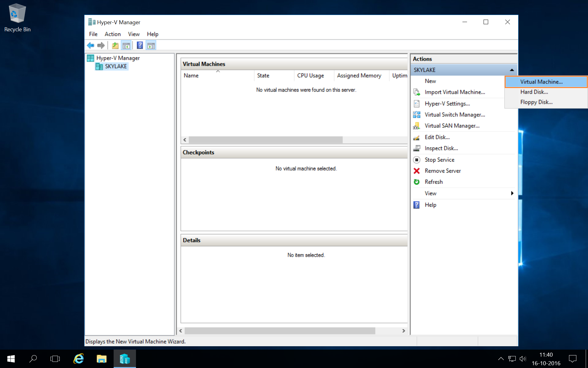Image resolution: width=588 pixels, height=368 pixels.
Task: Open the Windows Start menu
Action: point(11,359)
